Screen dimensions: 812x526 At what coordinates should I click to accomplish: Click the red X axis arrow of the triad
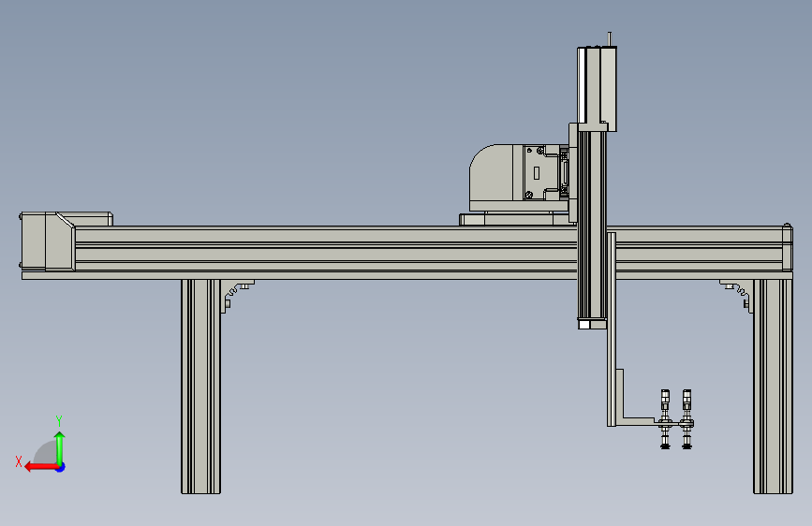41,467
